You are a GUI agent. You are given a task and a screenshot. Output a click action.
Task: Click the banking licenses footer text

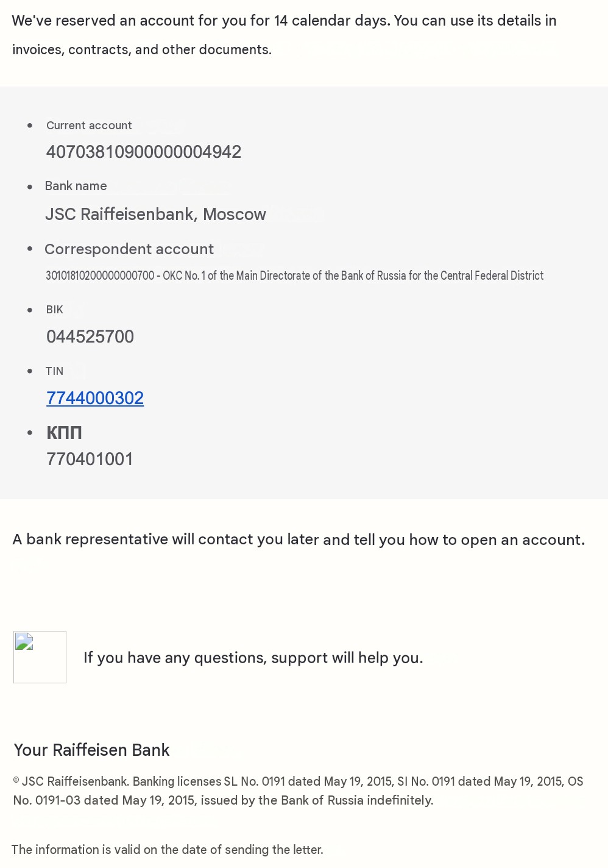[299, 791]
